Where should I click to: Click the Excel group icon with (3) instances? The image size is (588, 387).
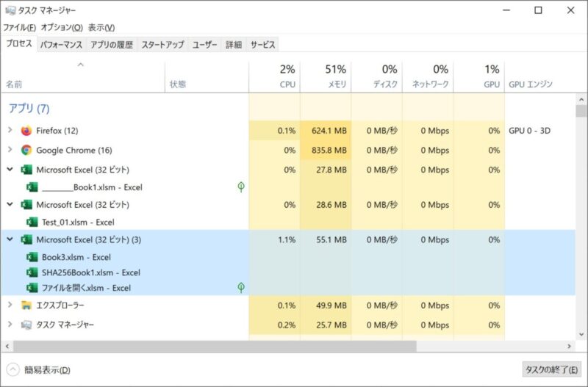[x=26, y=239]
